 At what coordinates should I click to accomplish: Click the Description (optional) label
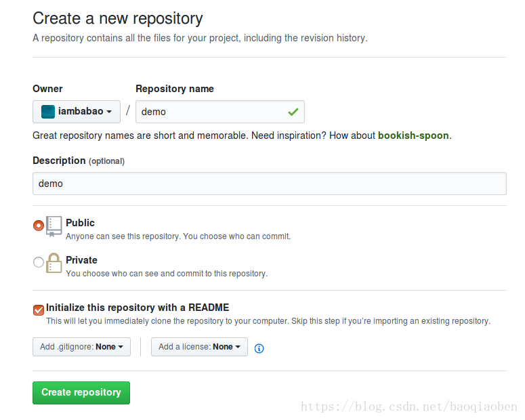(x=79, y=161)
